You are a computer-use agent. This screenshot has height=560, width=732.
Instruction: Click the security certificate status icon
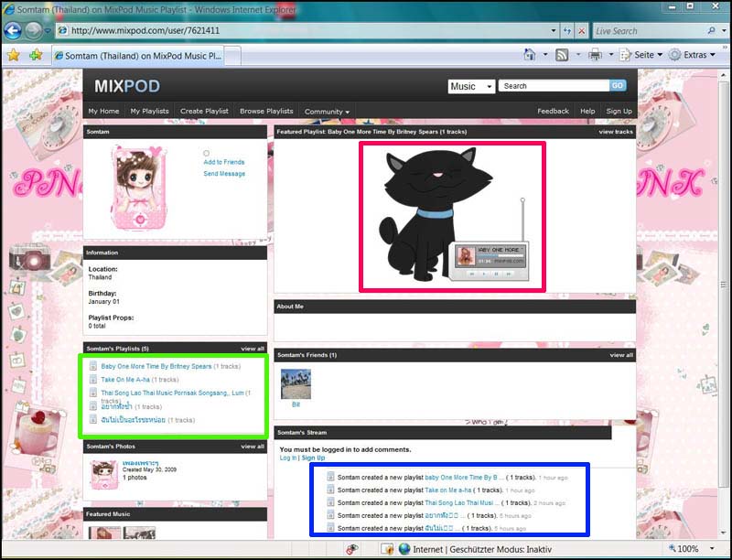coord(386,549)
